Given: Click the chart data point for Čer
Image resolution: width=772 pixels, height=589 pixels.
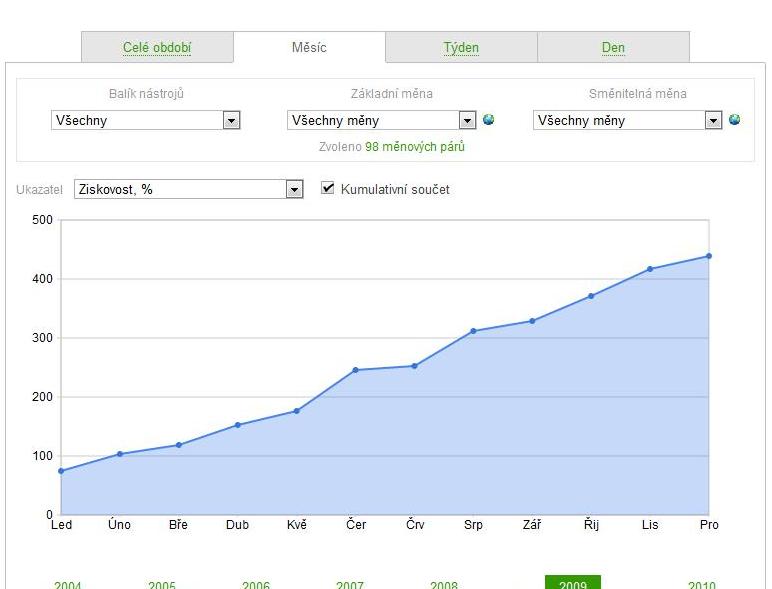Looking at the screenshot, I should [x=356, y=370].
